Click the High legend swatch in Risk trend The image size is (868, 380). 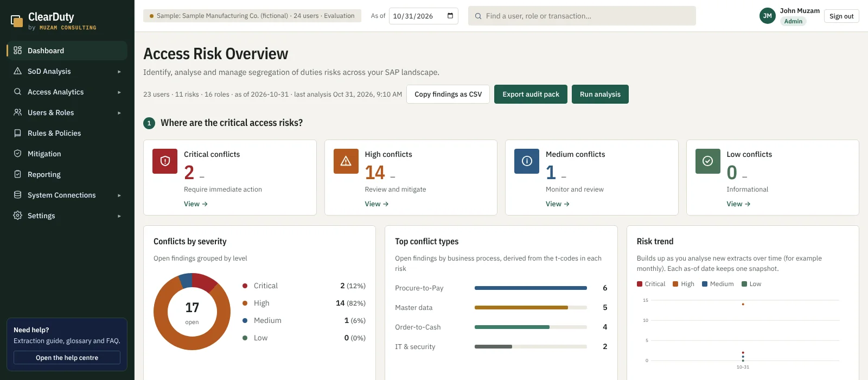point(675,284)
